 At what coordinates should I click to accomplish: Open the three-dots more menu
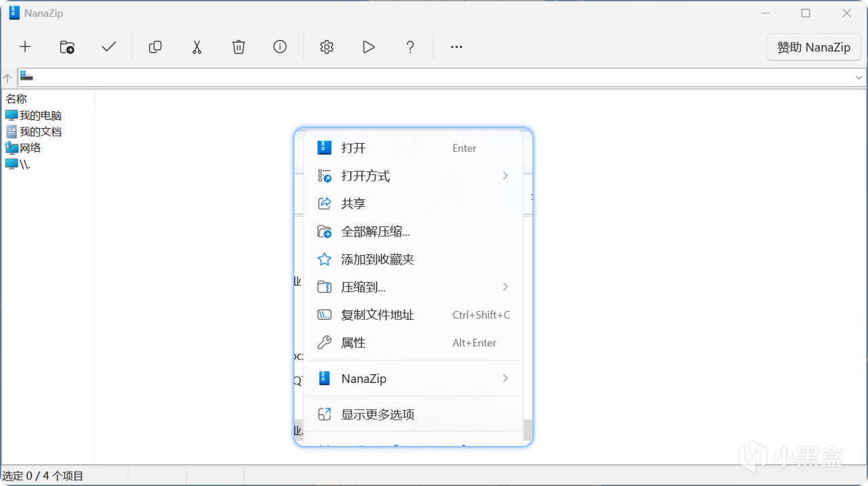[456, 47]
